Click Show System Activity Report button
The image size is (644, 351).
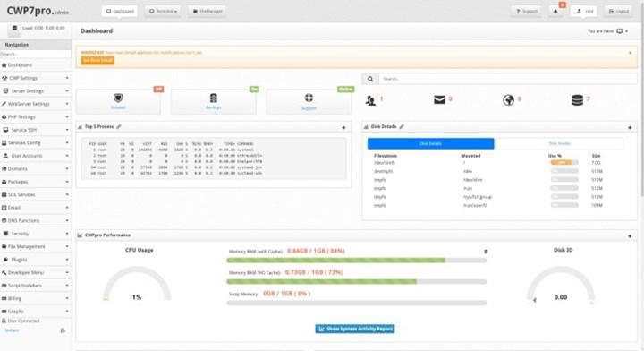pos(355,329)
